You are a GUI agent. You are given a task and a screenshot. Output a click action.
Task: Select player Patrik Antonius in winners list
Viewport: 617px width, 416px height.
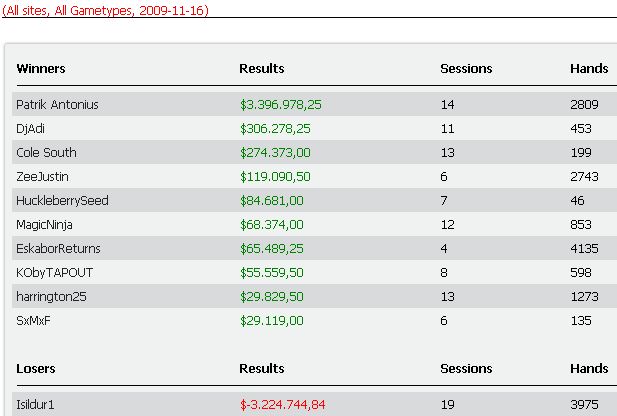coord(57,105)
